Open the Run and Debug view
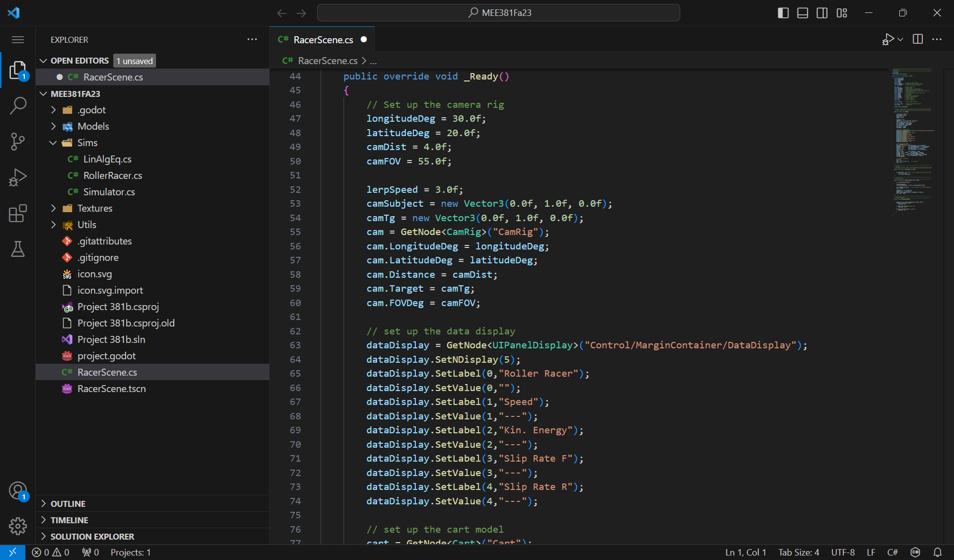 18,177
